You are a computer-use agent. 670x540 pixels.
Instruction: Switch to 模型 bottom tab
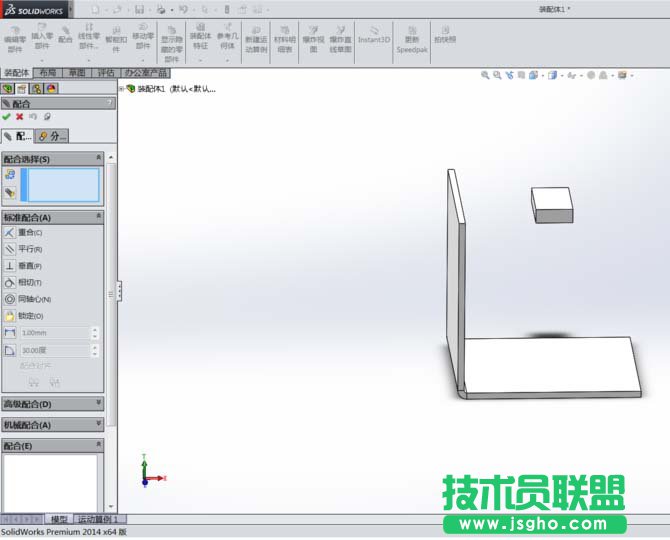click(x=59, y=519)
